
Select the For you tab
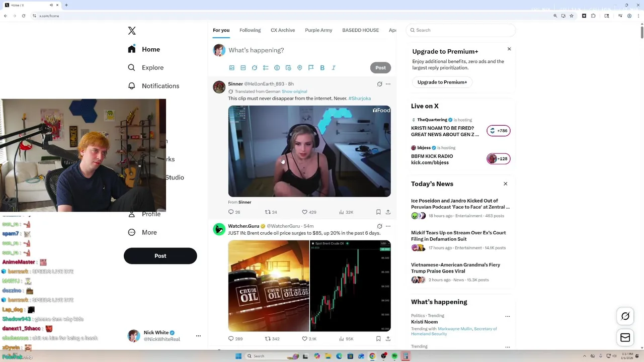click(221, 30)
